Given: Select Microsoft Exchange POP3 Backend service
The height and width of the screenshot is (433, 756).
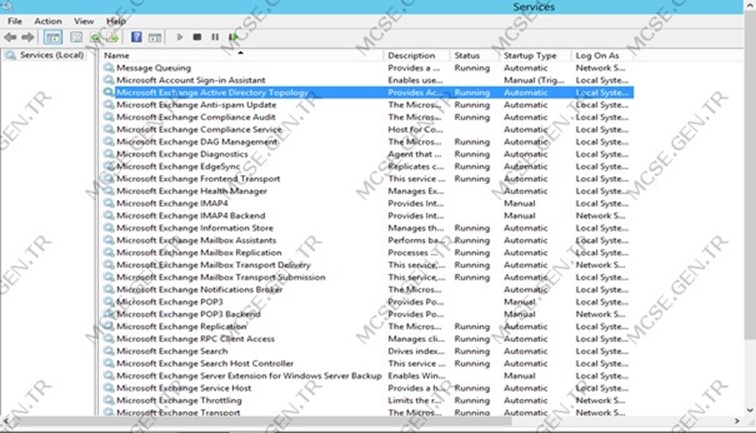Looking at the screenshot, I should tap(189, 314).
